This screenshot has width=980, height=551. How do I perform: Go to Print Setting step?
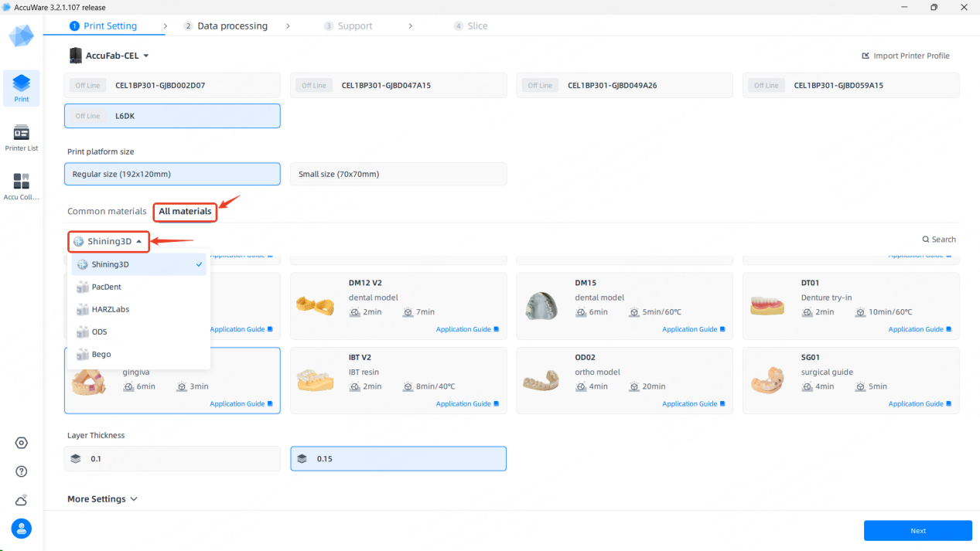[x=103, y=26]
